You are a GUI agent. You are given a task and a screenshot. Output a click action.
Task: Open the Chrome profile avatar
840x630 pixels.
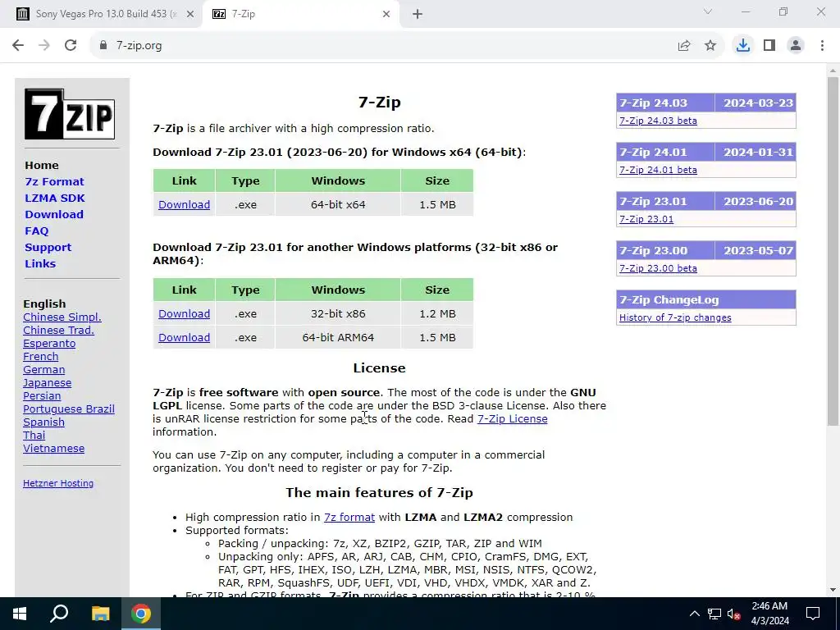(796, 46)
